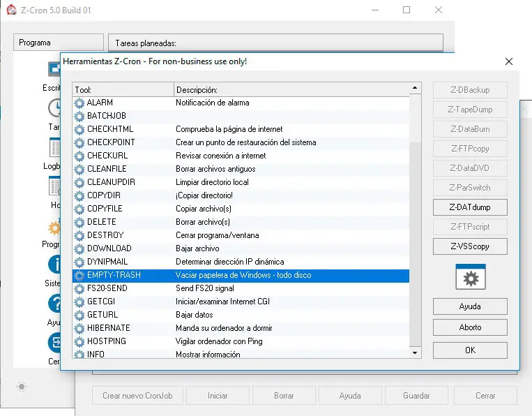Click the Aborto button

470,327
